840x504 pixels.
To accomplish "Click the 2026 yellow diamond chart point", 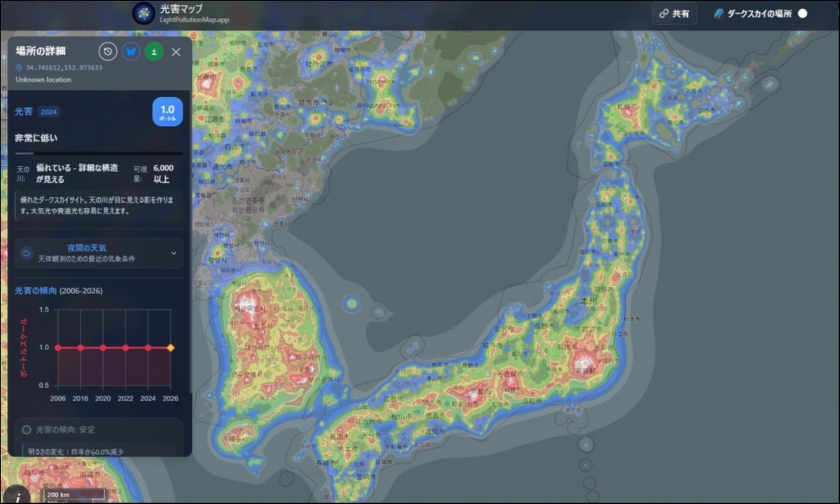I will coord(171,347).
